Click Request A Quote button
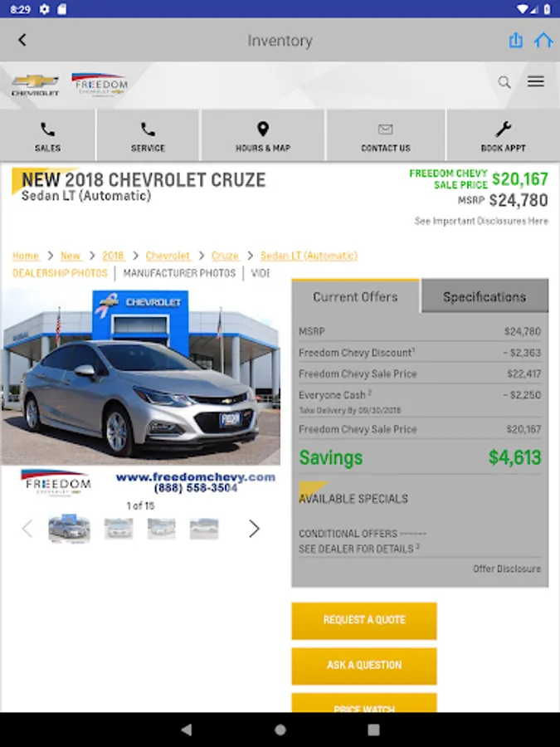The width and height of the screenshot is (560, 747). click(364, 620)
